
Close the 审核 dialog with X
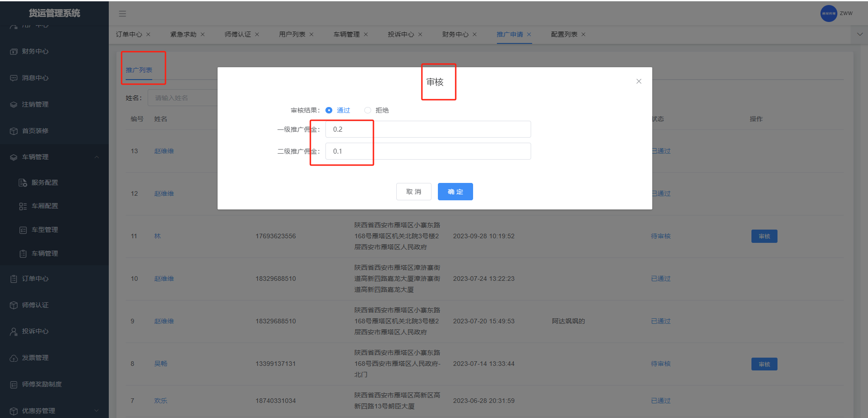639,81
